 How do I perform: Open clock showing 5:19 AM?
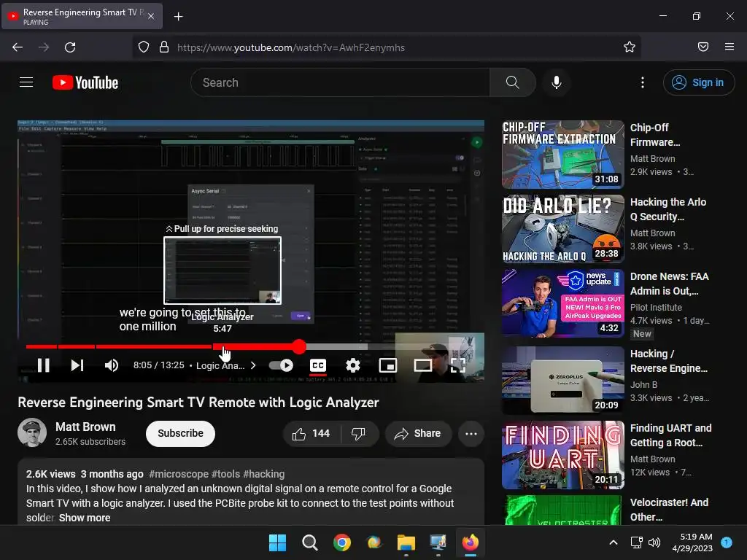pos(692,542)
